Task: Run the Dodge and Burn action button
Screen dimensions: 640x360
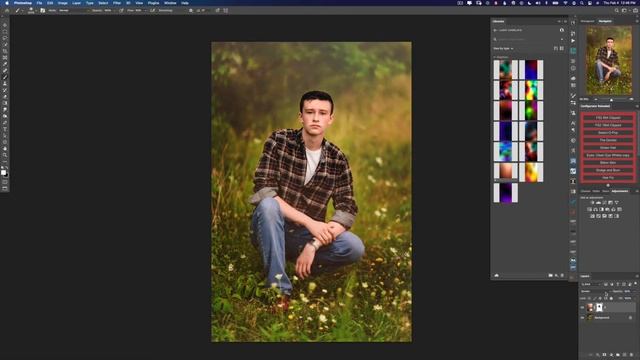Action: click(x=608, y=170)
